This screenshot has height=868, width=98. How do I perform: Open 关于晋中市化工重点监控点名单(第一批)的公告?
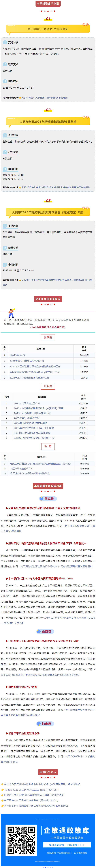click(x=31, y=800)
